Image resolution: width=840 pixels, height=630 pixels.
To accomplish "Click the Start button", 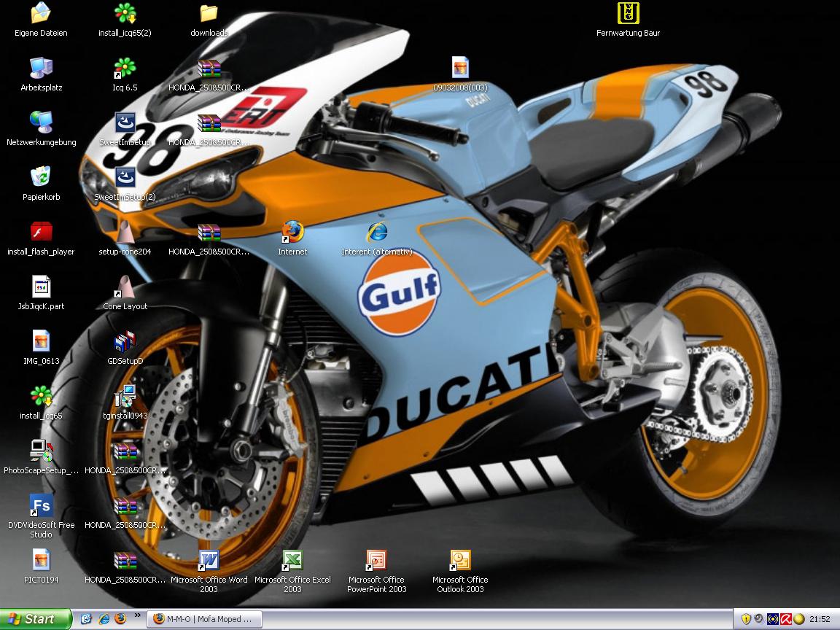I will [36, 619].
